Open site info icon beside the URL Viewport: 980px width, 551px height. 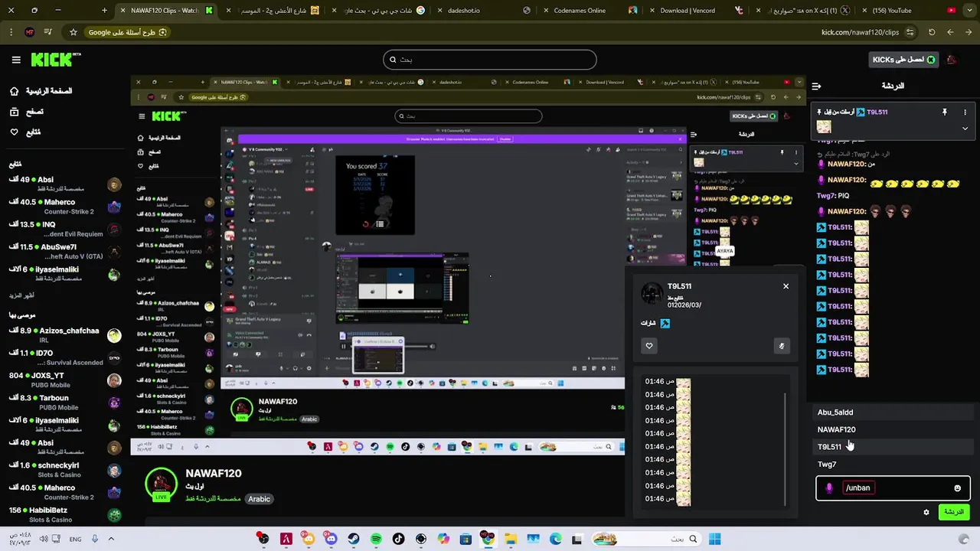coord(910,32)
